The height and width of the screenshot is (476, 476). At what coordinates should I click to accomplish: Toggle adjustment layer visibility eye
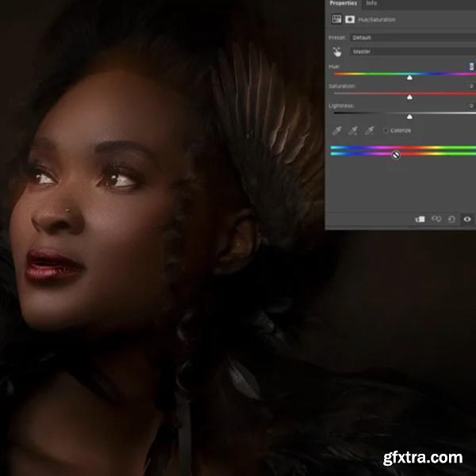pyautogui.click(x=466, y=219)
